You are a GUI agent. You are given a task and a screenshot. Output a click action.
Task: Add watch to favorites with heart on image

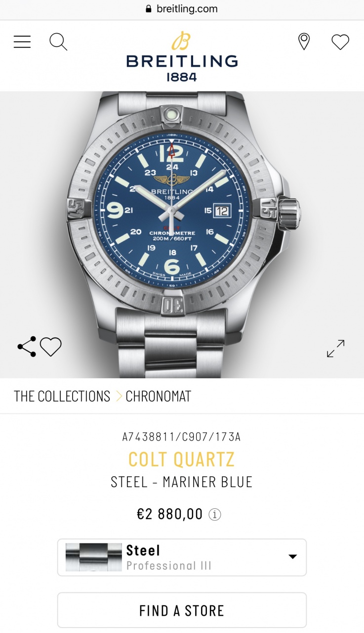pyautogui.click(x=50, y=347)
